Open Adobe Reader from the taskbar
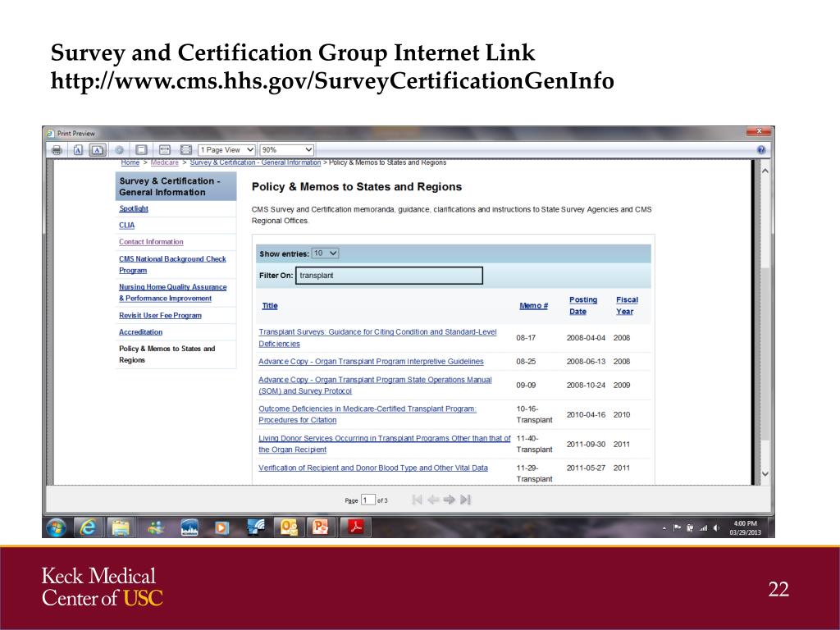Viewport: 840px width, 630px height. point(355,527)
